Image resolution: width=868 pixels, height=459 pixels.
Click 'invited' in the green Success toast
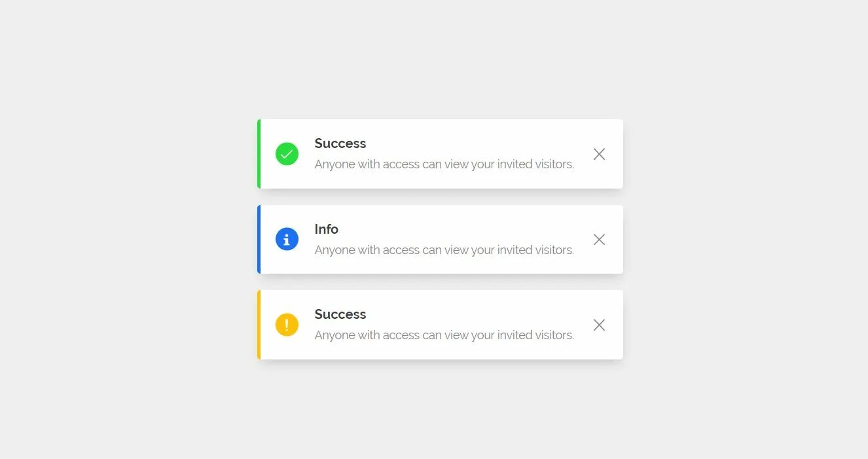coord(515,164)
